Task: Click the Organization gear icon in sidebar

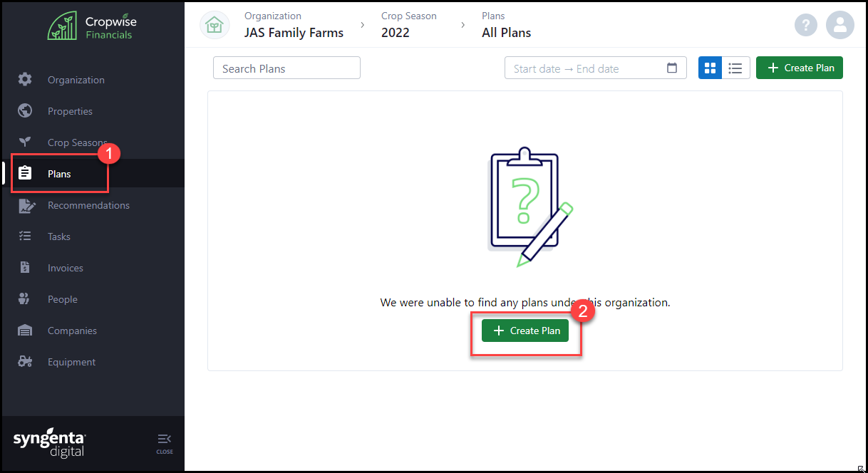Action: click(25, 80)
